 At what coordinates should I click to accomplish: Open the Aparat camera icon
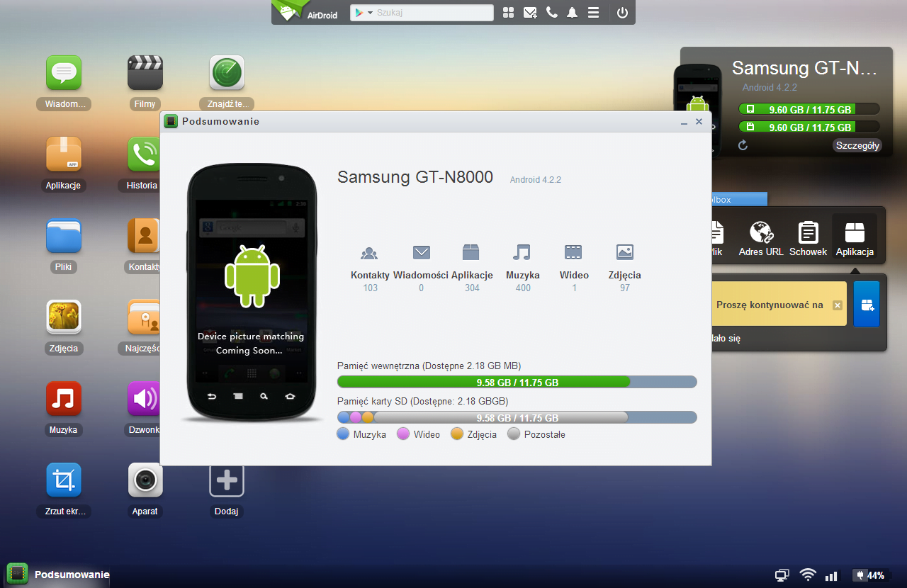pos(145,480)
